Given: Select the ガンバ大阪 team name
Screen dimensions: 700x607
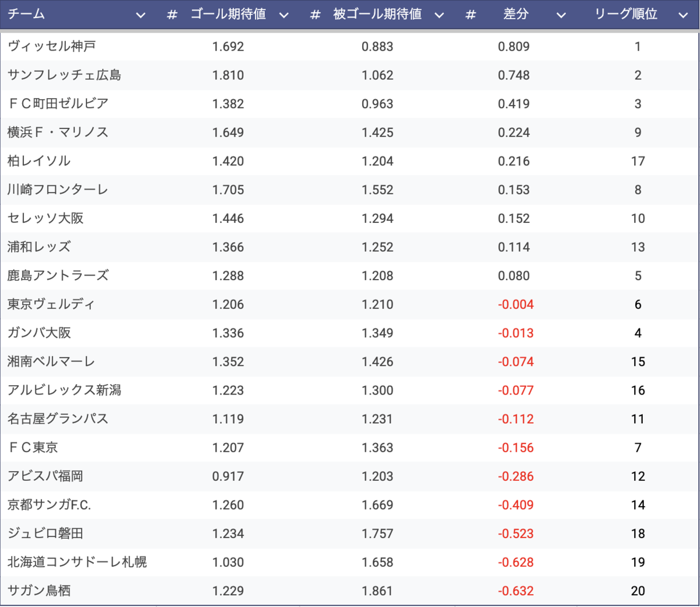Looking at the screenshot, I should coord(38,332).
